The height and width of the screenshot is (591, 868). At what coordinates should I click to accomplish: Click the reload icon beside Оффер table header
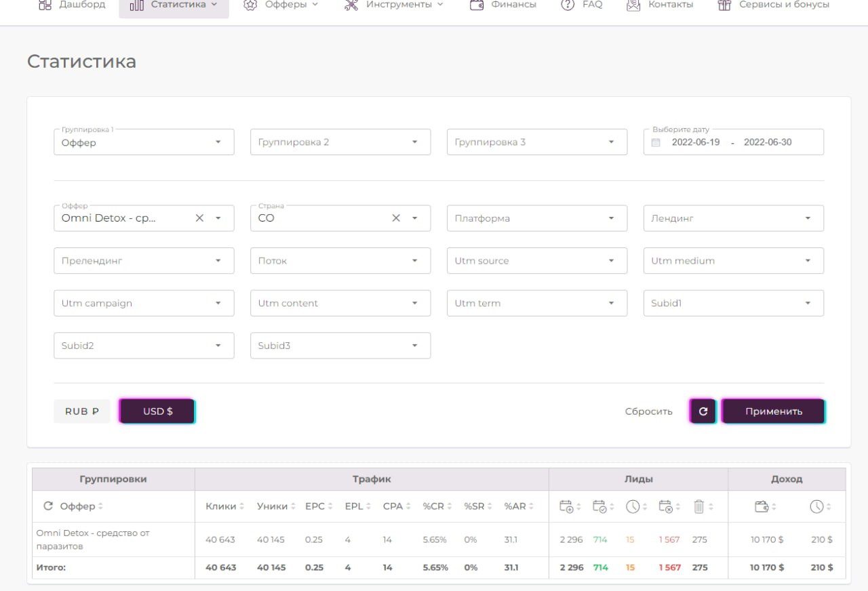pyautogui.click(x=47, y=506)
